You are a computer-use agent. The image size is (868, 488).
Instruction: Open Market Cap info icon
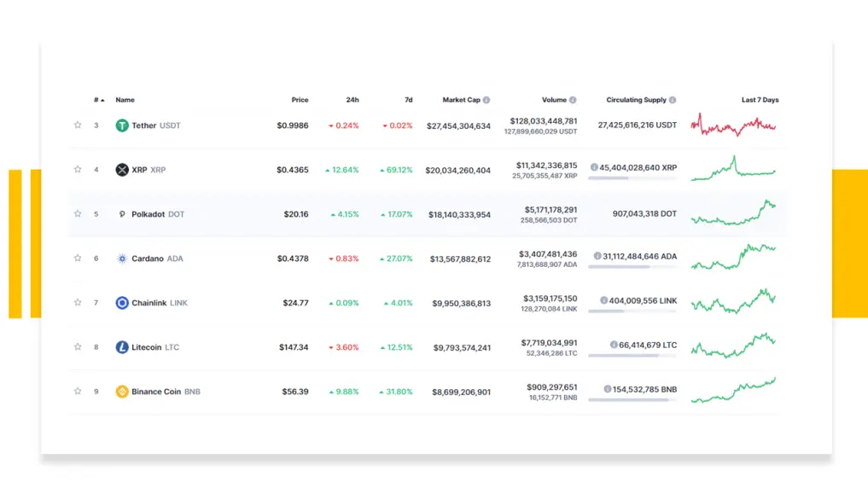pos(486,100)
